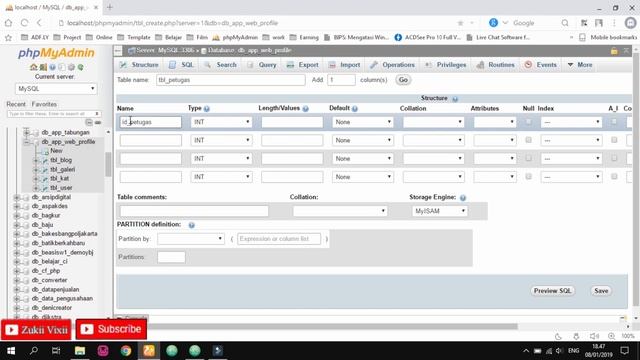Click the Default column help icon
This screenshot has width=640, height=360.
355,109
